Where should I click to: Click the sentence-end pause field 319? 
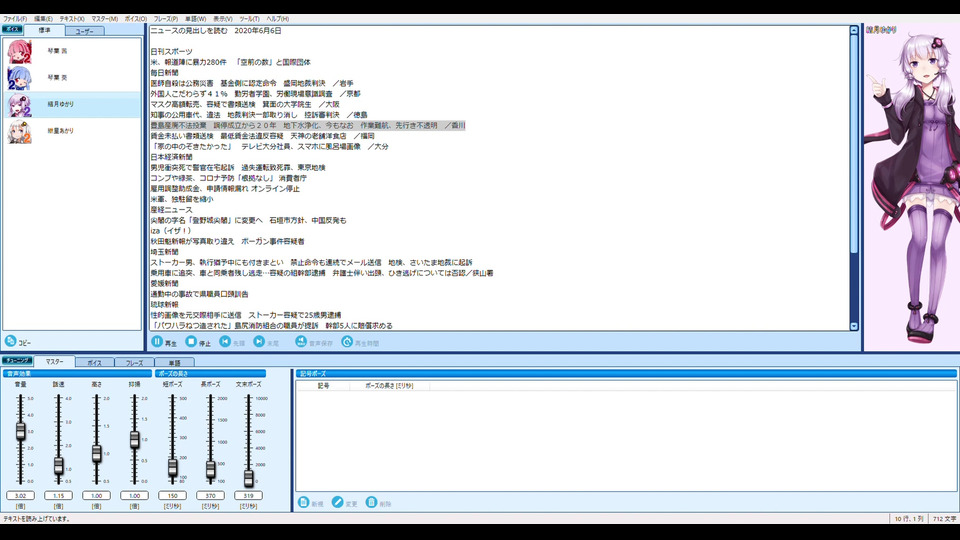point(248,495)
